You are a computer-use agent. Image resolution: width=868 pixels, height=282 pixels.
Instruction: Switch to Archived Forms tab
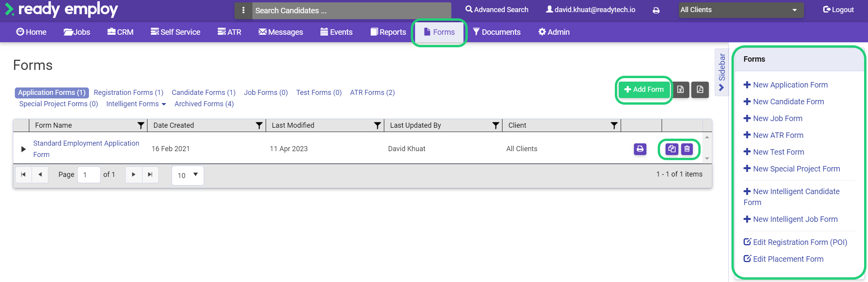pyautogui.click(x=204, y=104)
